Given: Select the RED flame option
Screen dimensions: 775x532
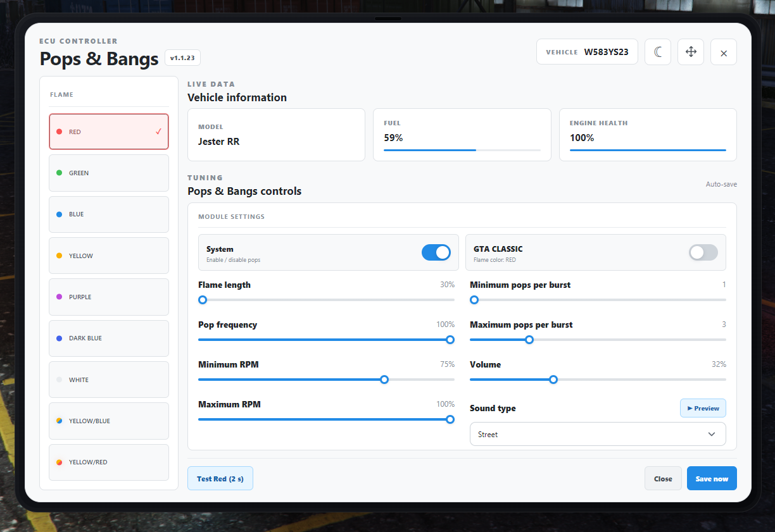Looking at the screenshot, I should 109,132.
